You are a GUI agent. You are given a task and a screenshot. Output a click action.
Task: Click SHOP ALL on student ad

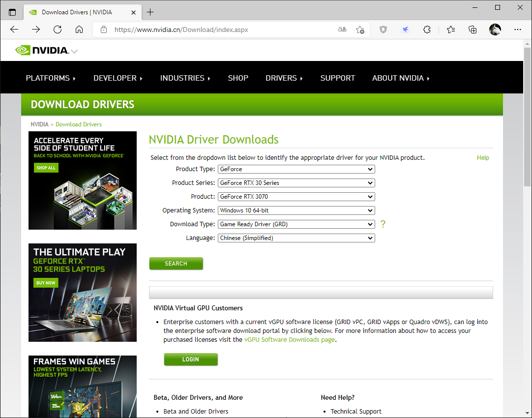(46, 168)
